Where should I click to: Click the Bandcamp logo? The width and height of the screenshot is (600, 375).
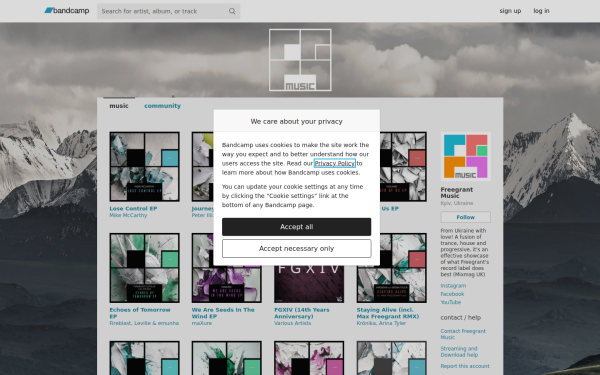[x=67, y=11]
